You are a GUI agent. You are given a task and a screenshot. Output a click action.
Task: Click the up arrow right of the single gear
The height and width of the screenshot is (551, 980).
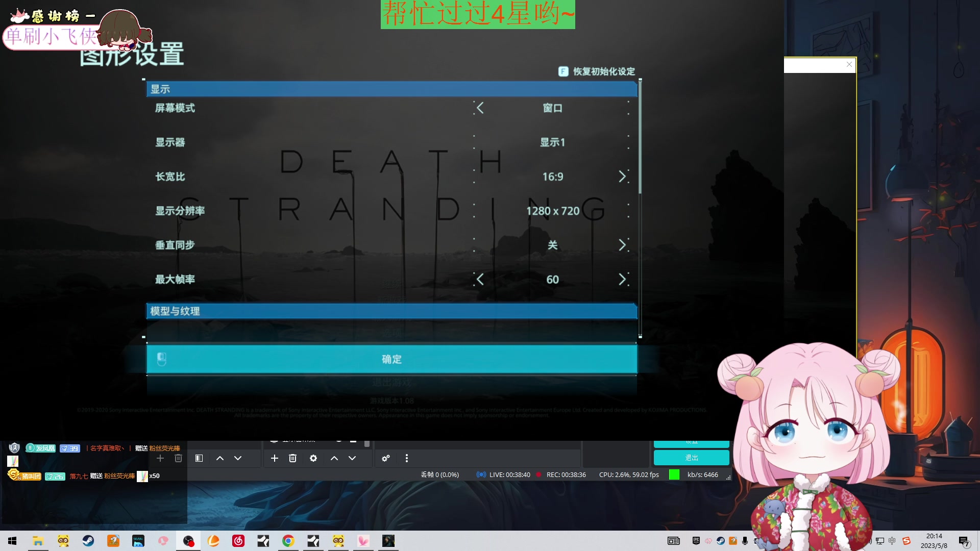click(x=334, y=458)
